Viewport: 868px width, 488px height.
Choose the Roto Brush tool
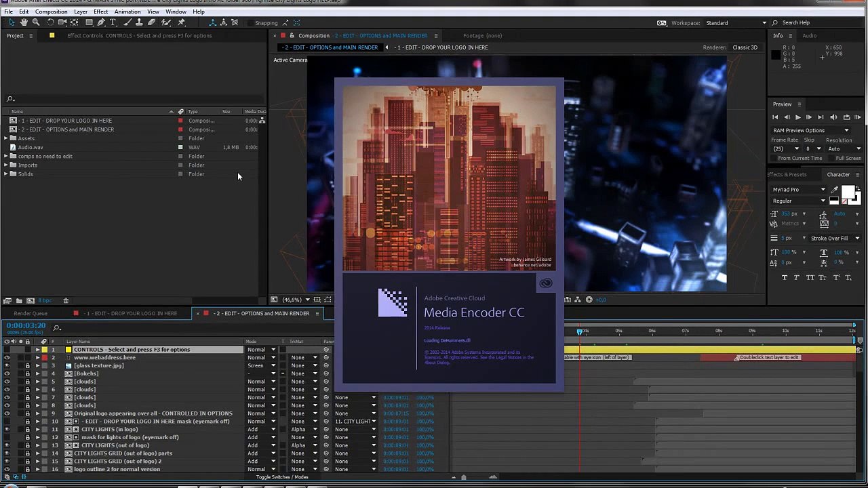pyautogui.click(x=166, y=22)
